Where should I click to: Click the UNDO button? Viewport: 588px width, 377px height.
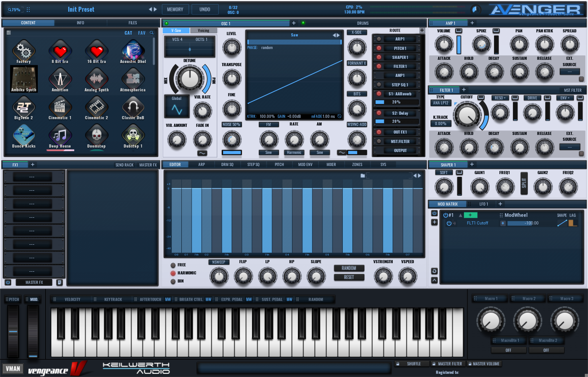[205, 9]
